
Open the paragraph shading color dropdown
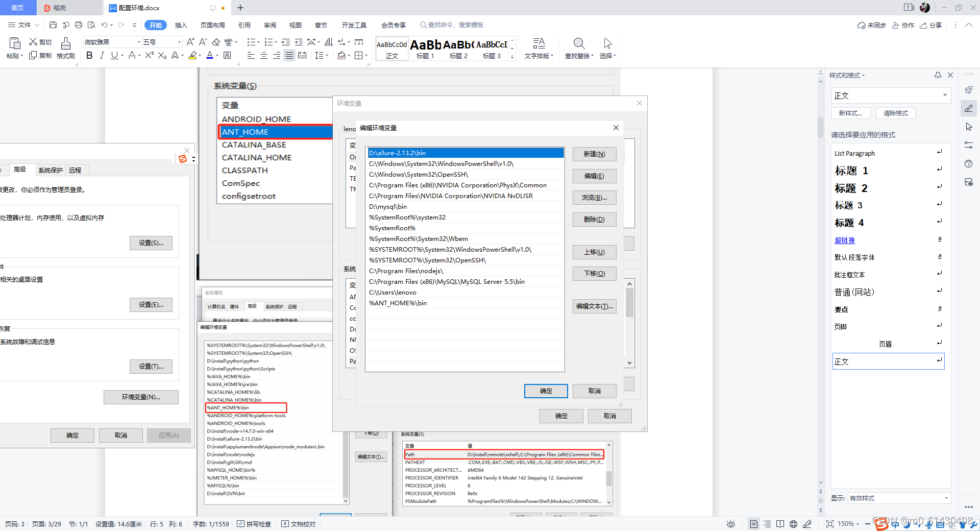pyautogui.click(x=349, y=55)
